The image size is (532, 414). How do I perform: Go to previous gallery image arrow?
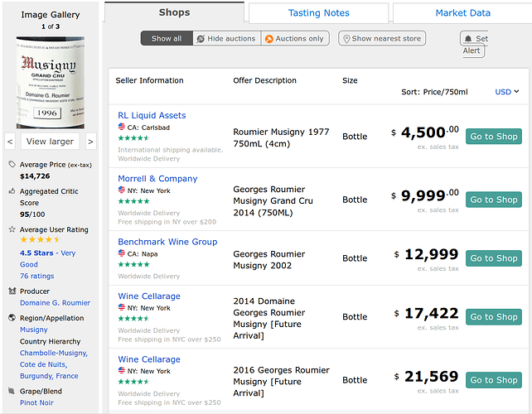pyautogui.click(x=10, y=142)
